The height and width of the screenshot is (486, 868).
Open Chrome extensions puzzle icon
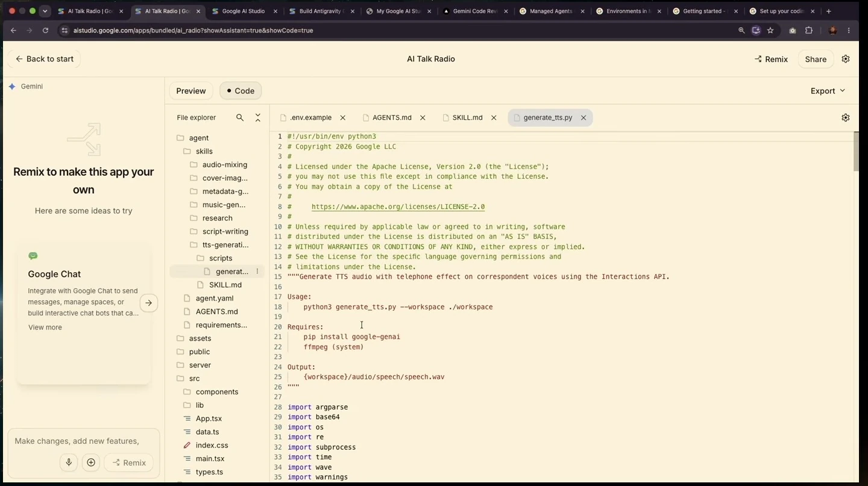(809, 30)
